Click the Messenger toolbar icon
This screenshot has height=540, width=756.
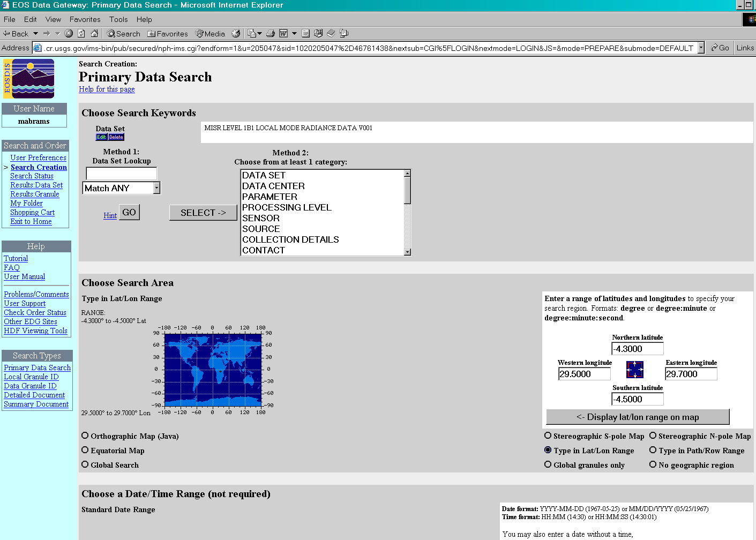(x=344, y=33)
